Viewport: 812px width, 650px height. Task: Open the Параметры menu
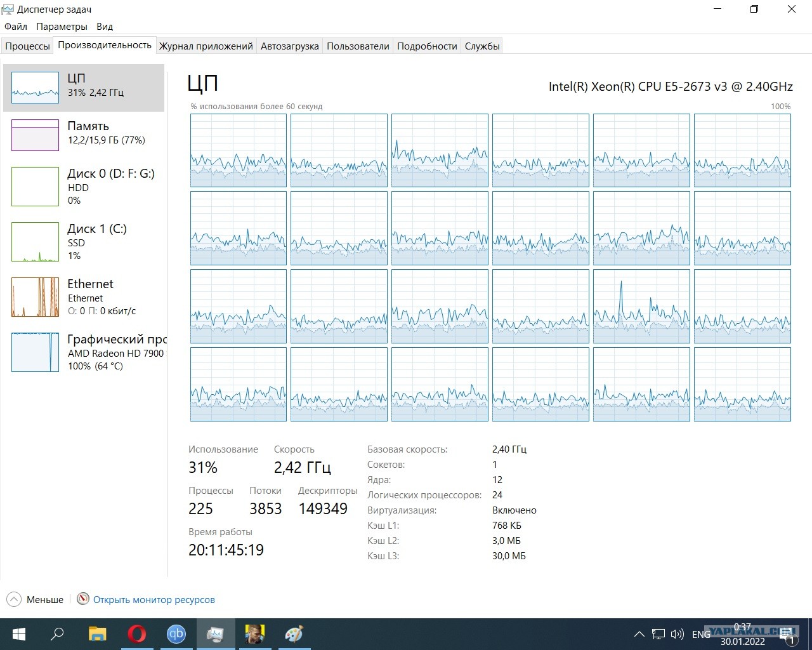[62, 27]
